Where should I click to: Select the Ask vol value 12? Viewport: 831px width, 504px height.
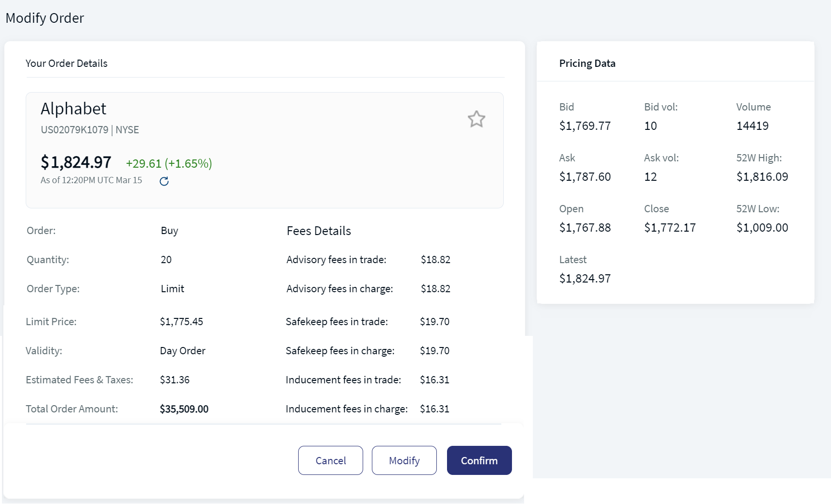651,177
